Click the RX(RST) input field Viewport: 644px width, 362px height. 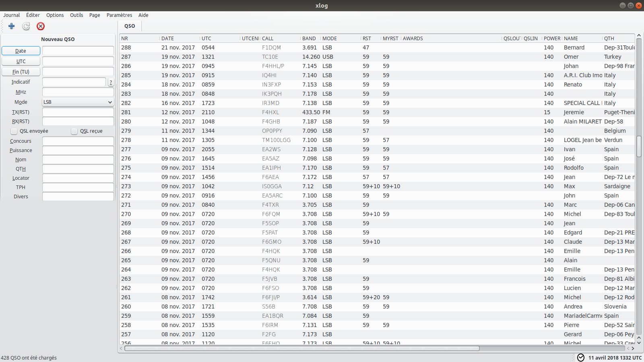(78, 121)
